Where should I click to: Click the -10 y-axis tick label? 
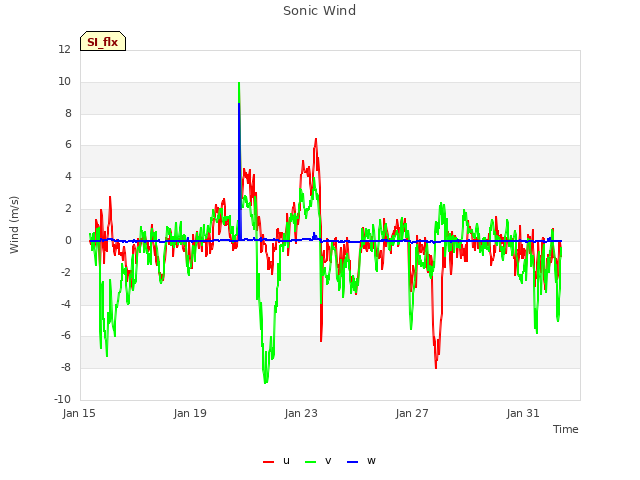pyautogui.click(x=62, y=400)
